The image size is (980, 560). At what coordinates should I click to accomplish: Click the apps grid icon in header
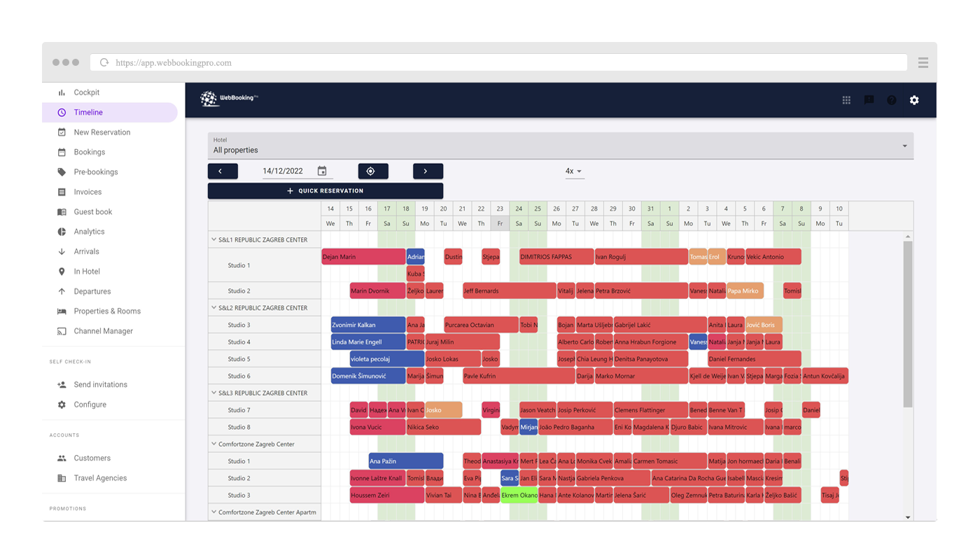point(846,100)
